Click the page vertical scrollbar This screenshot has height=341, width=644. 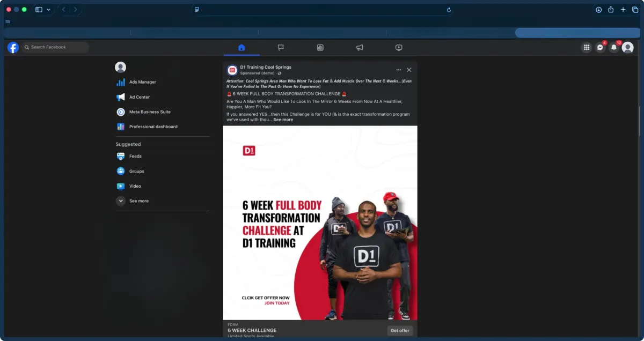point(639,122)
